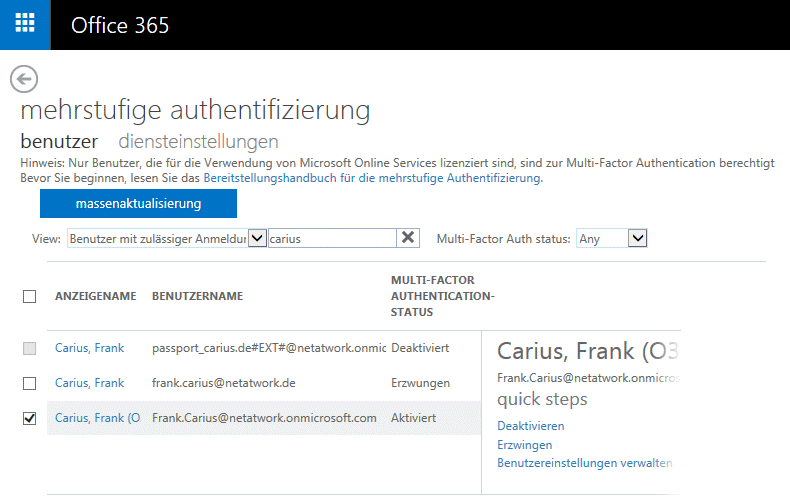The height and width of the screenshot is (503, 790).
Task: Click the Aktiviert status cell
Action: tap(414, 418)
